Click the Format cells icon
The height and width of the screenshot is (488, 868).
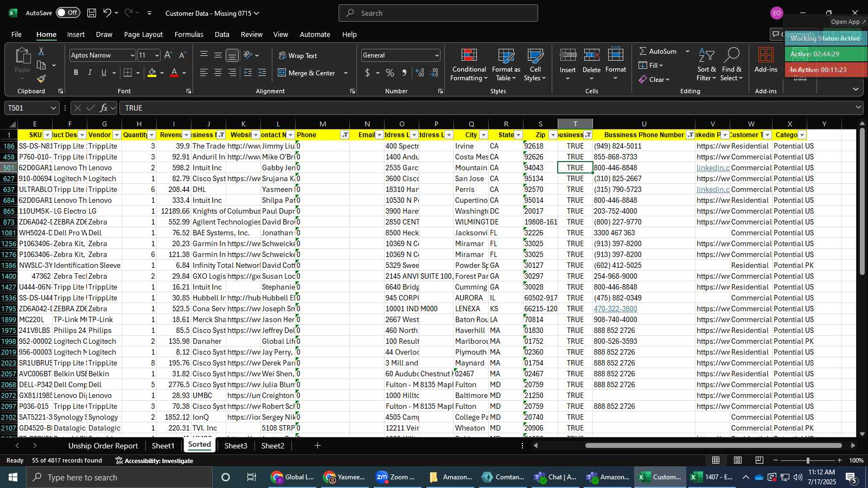tap(616, 56)
